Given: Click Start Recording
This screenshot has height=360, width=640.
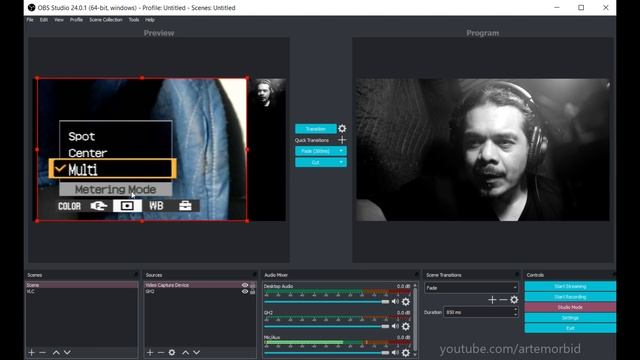Looking at the screenshot, I should [570, 297].
